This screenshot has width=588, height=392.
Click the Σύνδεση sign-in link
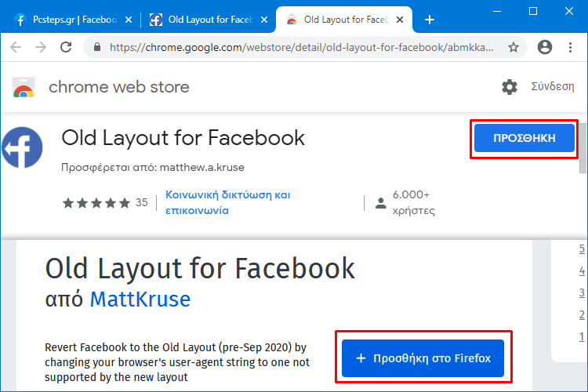pos(553,87)
